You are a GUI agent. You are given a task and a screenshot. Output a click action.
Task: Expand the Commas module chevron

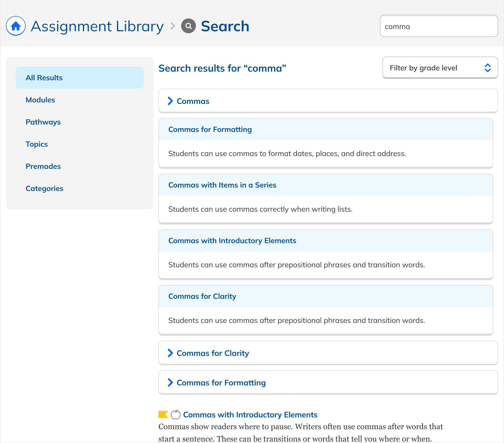[x=170, y=101]
